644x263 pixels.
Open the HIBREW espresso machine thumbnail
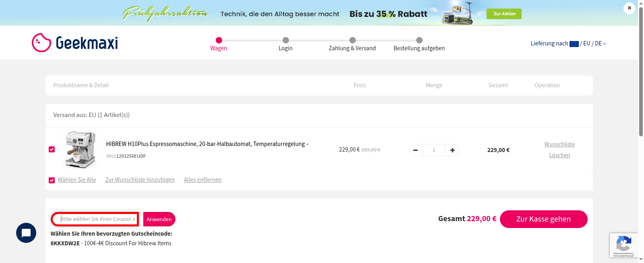coord(80,150)
